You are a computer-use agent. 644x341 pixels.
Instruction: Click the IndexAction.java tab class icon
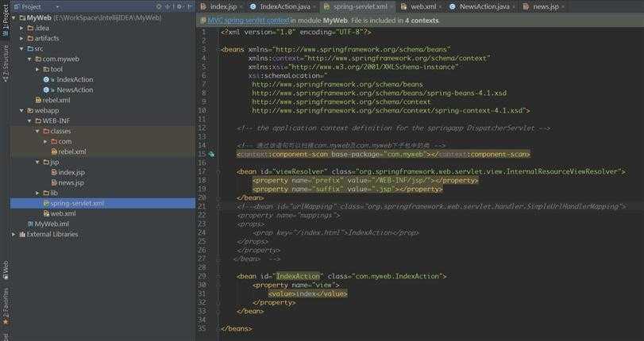[253, 6]
